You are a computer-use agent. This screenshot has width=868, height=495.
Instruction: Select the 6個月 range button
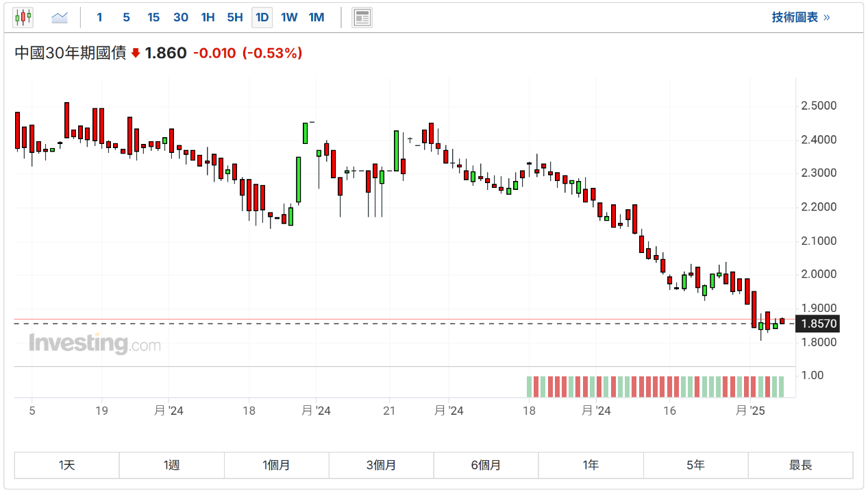tap(486, 465)
